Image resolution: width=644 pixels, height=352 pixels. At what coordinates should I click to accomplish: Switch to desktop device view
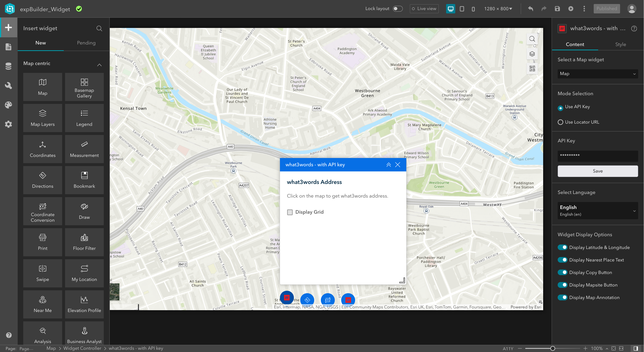point(451,9)
